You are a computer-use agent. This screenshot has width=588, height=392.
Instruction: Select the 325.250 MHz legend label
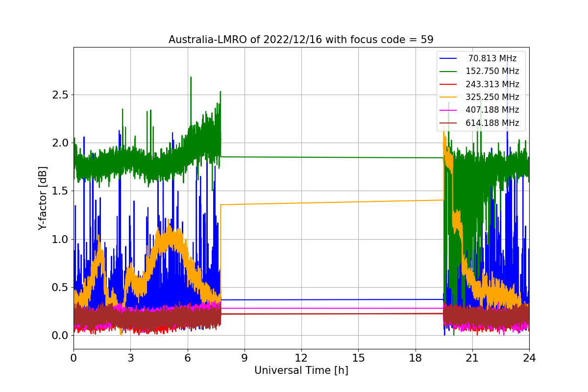492,97
